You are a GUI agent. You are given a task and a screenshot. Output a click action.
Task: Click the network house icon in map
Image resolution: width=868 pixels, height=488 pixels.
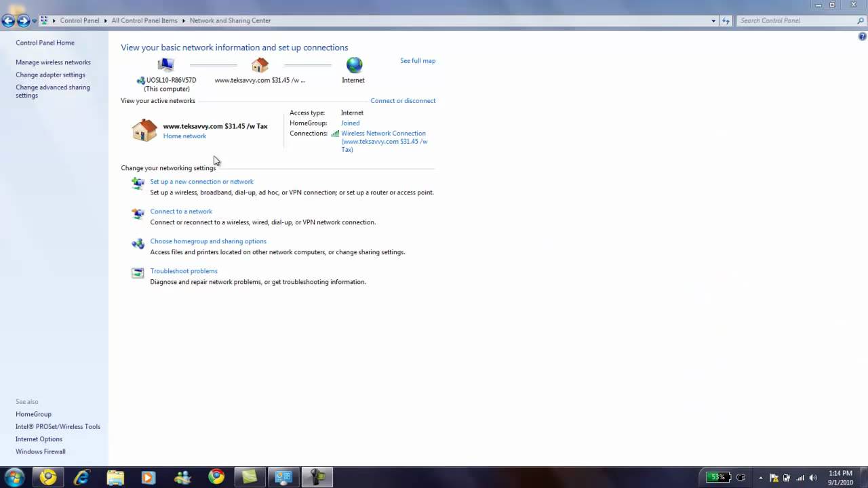click(x=260, y=65)
